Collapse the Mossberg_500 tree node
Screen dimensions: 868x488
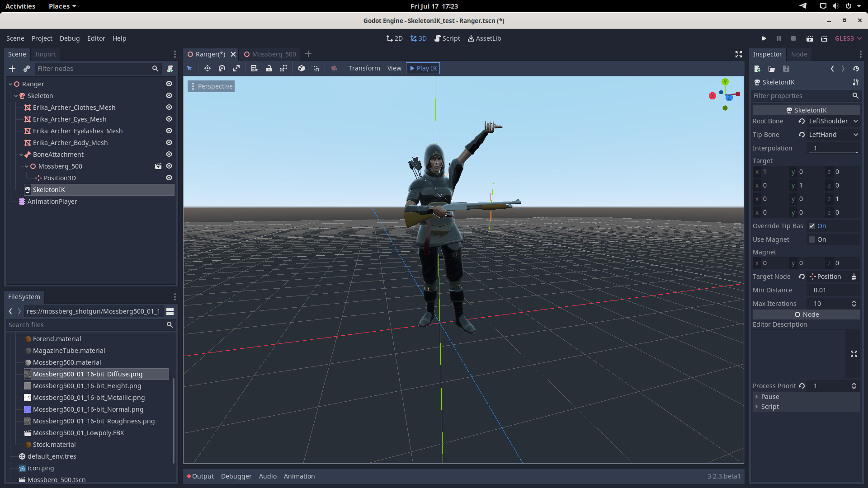tap(27, 166)
